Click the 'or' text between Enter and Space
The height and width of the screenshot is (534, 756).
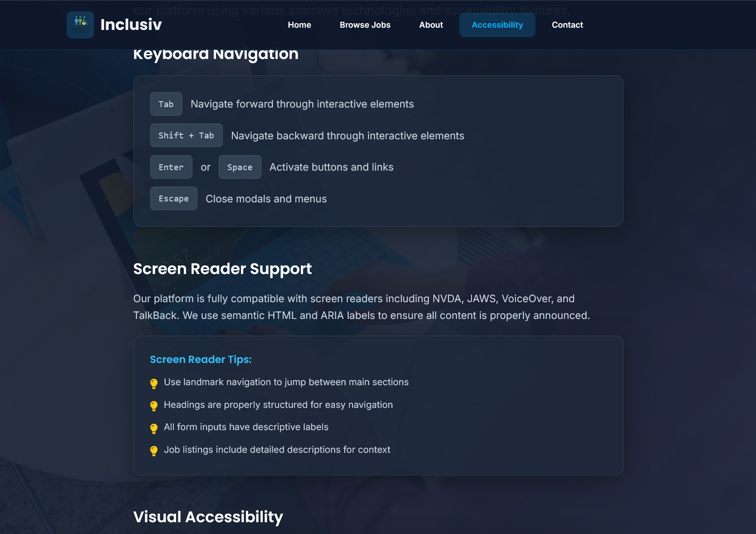[206, 167]
